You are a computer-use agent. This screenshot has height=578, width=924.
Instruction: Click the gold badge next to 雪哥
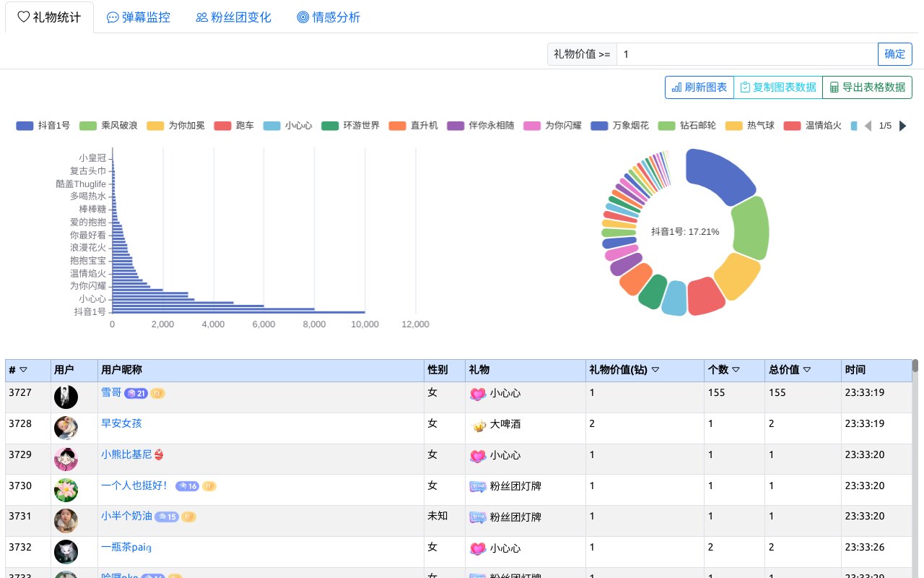[157, 393]
